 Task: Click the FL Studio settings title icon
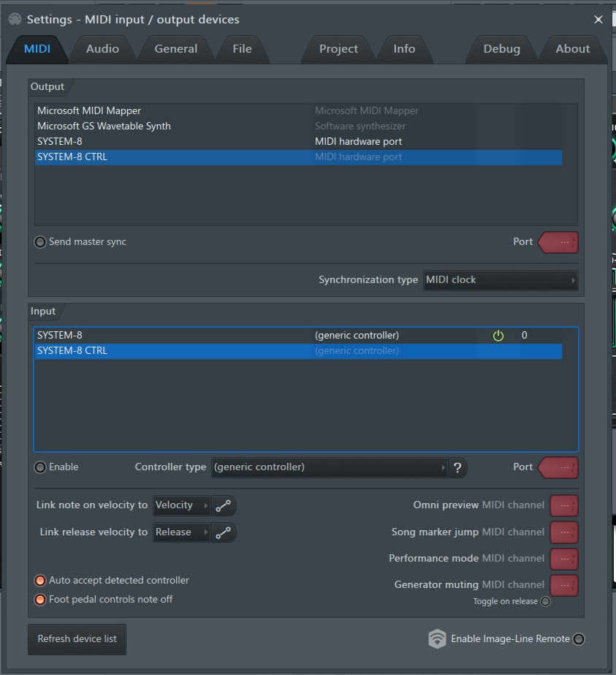[15, 19]
